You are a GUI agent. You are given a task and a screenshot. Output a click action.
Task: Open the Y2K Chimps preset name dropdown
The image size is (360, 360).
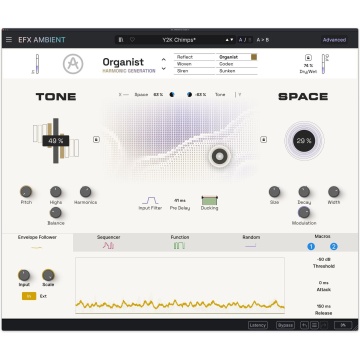pyautogui.click(x=179, y=40)
